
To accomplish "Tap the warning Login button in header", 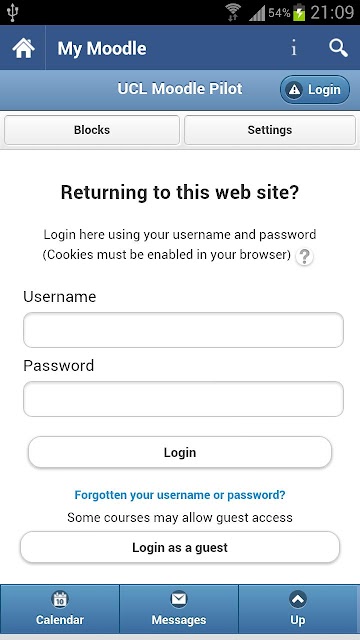I will coord(315,89).
